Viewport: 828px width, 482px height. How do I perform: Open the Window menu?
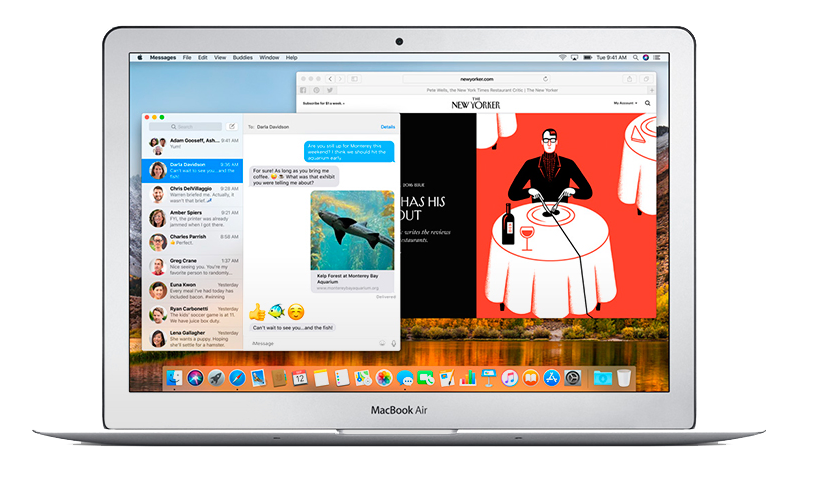[x=269, y=58]
